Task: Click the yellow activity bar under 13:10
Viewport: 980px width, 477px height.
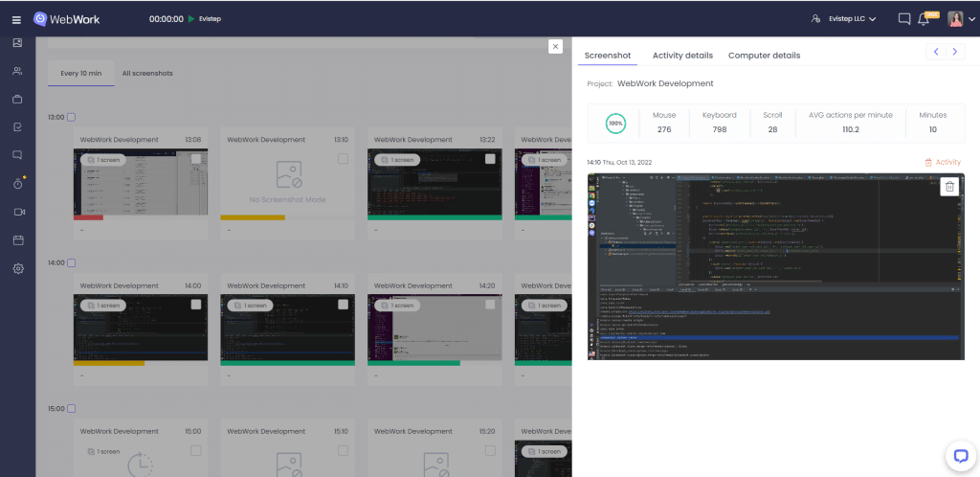Action: tap(253, 217)
